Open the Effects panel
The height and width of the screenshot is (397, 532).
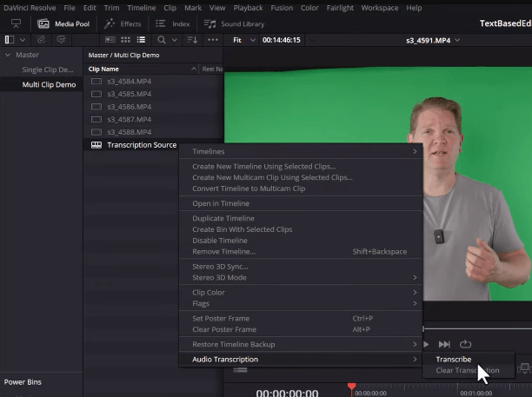(123, 23)
